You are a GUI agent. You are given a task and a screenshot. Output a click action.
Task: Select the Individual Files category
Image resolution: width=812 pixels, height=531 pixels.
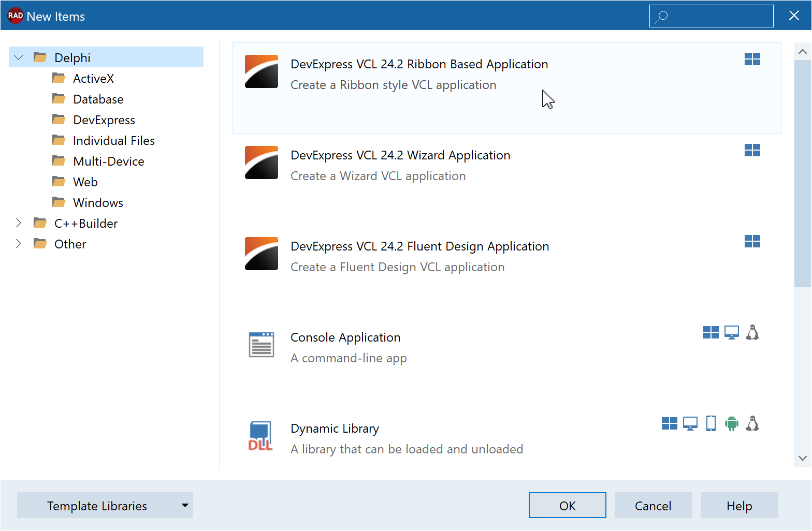pos(113,141)
